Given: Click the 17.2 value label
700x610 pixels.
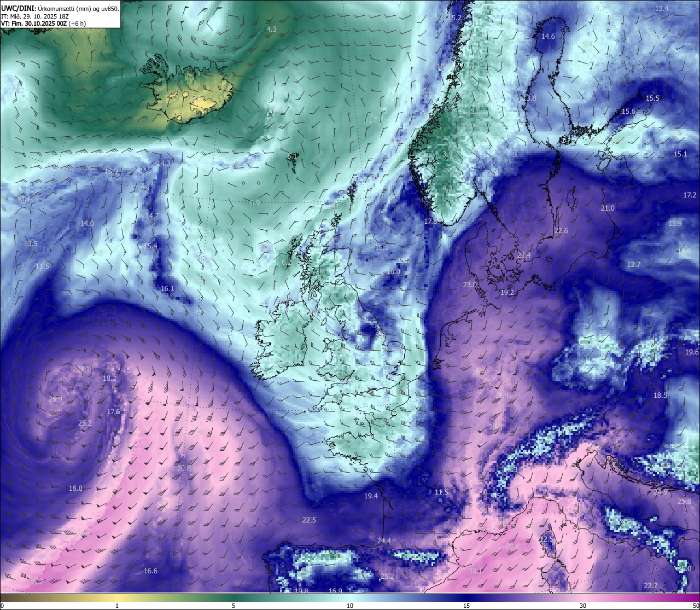Looking at the screenshot, I should [x=690, y=195].
